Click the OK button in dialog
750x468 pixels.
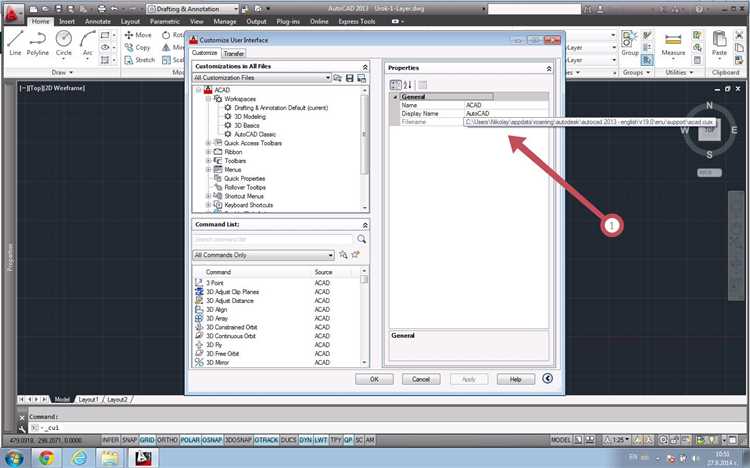[374, 379]
